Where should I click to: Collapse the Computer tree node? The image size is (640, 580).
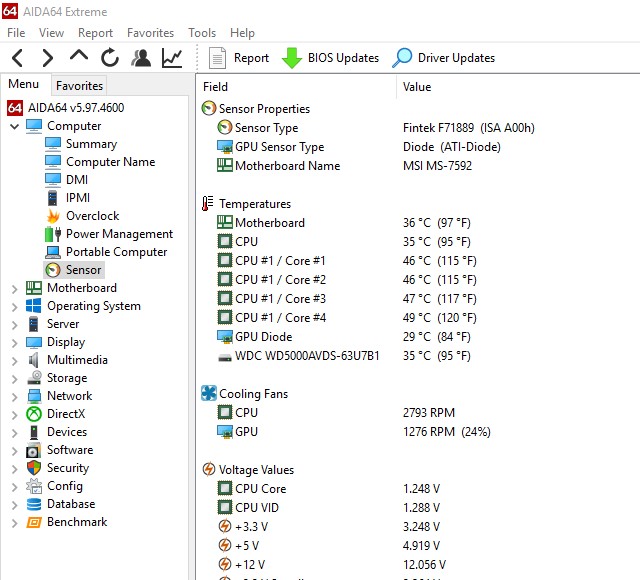[15, 126]
